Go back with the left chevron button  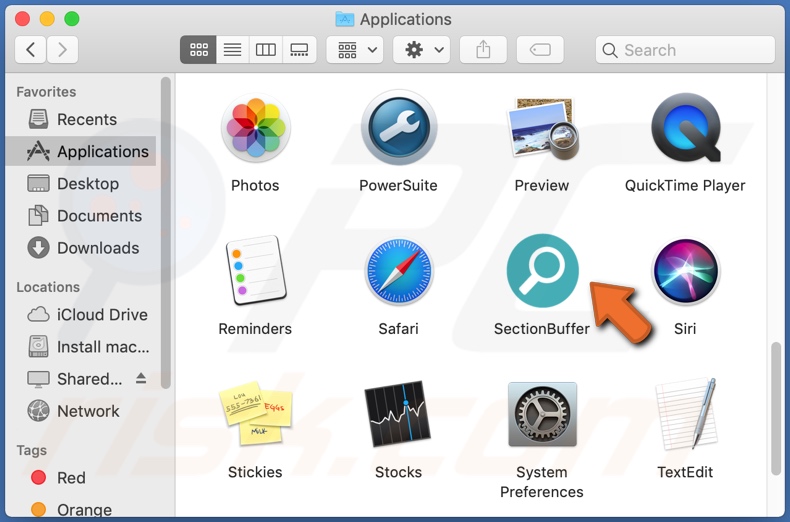[x=31, y=49]
